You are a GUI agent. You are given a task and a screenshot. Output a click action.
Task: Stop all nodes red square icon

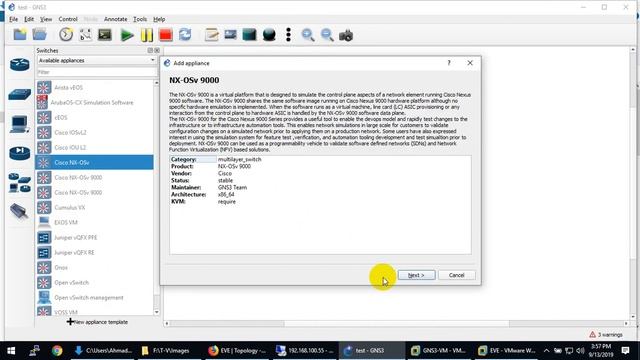point(166,35)
